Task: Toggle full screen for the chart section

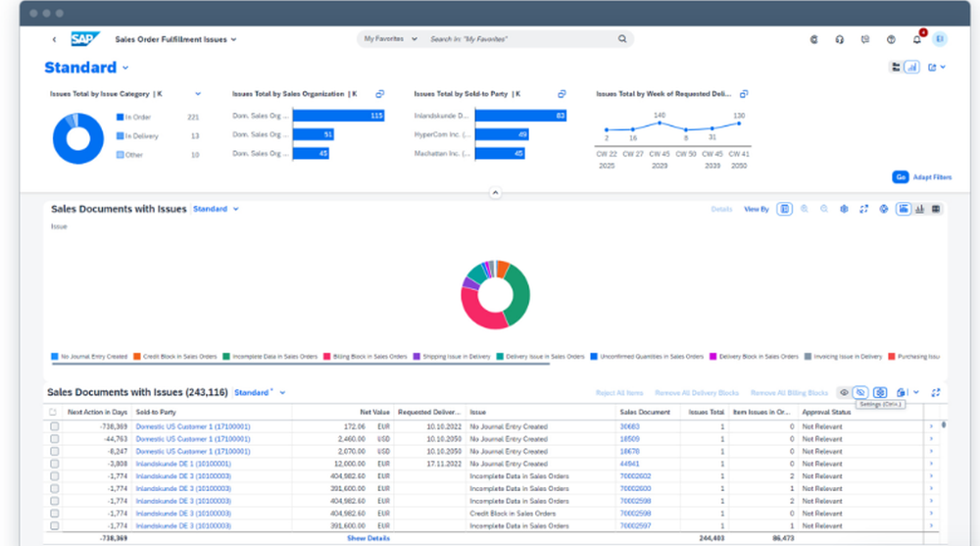Action: point(863,209)
